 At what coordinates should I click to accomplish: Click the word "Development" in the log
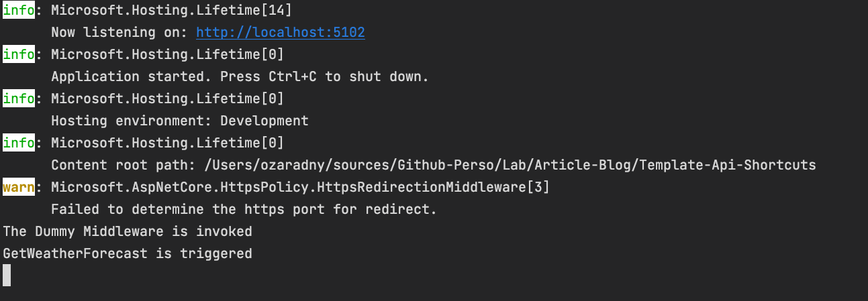click(264, 121)
